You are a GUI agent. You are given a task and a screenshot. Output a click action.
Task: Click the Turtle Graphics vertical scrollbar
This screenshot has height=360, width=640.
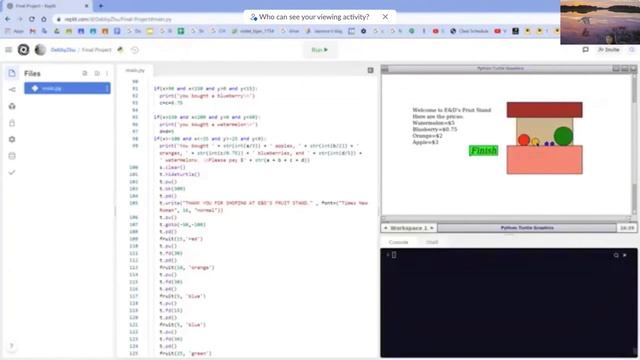click(x=634, y=145)
